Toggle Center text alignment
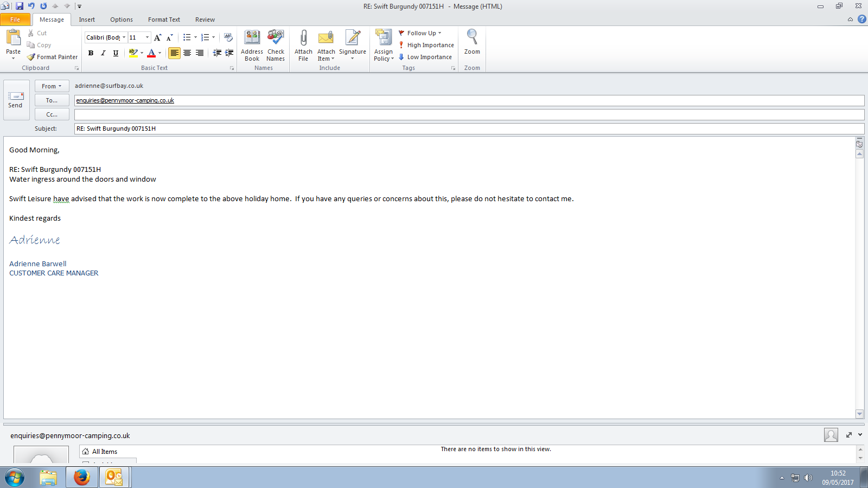This screenshot has height=488, width=868. pyautogui.click(x=187, y=53)
